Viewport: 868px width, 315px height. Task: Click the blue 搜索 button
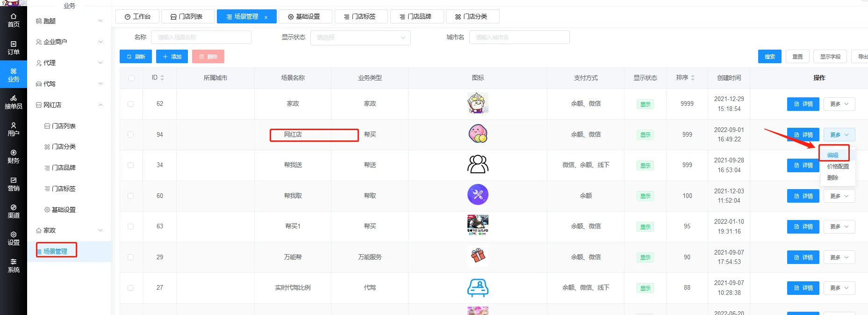(769, 57)
